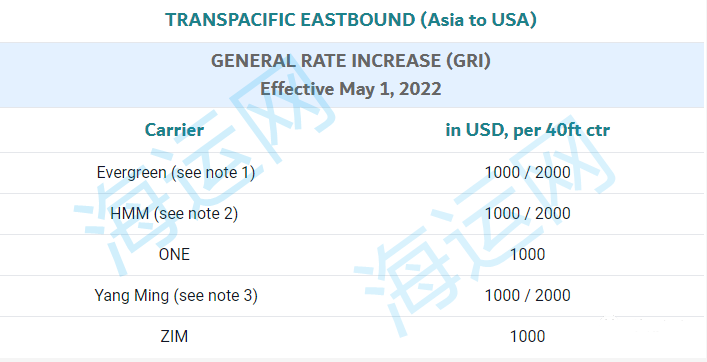The width and height of the screenshot is (707, 362).
Task: Click the Effective May 1, 2022 text
Action: pyautogui.click(x=351, y=88)
